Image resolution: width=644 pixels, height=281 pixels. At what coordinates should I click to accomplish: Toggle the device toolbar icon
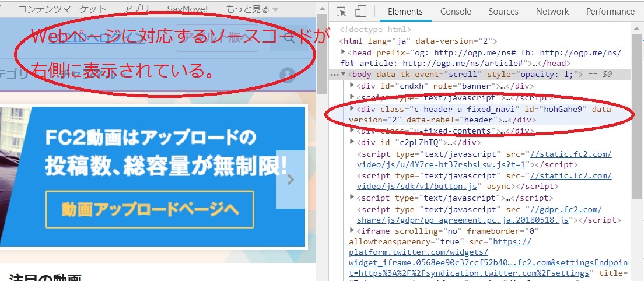click(360, 12)
